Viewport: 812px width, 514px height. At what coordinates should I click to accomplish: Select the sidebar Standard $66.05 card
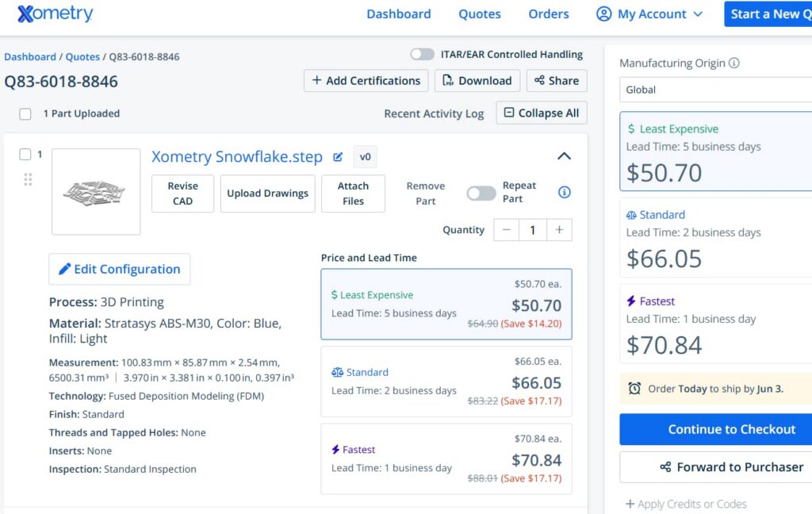(716, 238)
